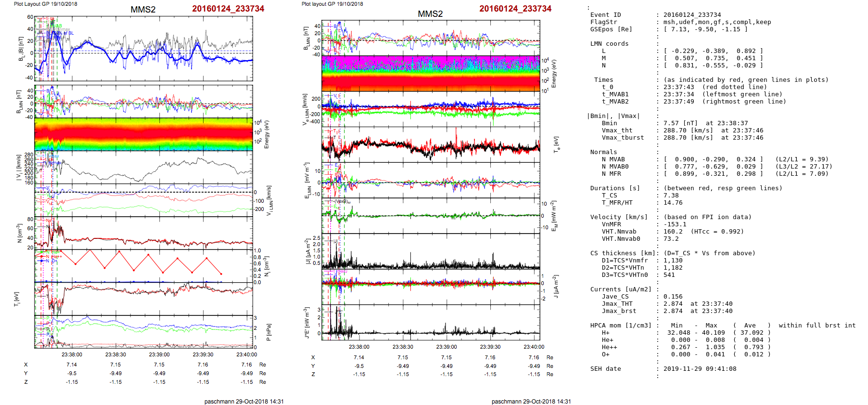This screenshot has width=868, height=405.
Task: Click the electron energy spectrogram in the right plot
Action: tap(430, 74)
